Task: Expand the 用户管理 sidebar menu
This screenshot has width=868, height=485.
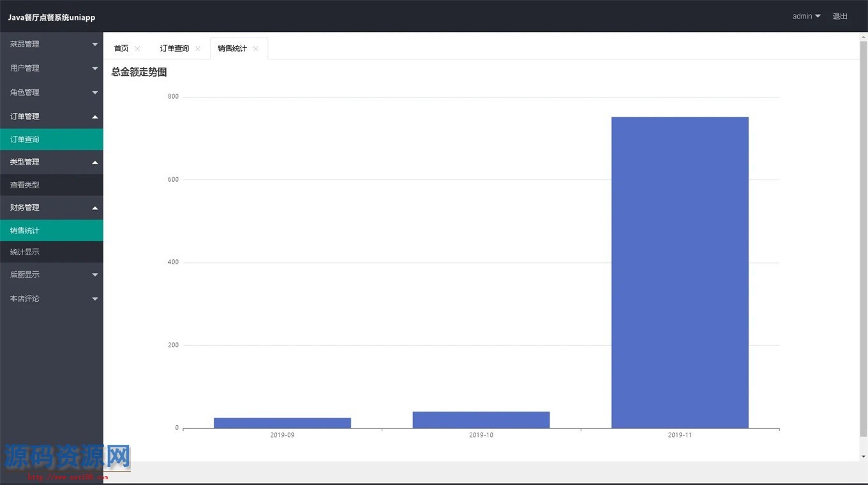Action: tap(51, 68)
